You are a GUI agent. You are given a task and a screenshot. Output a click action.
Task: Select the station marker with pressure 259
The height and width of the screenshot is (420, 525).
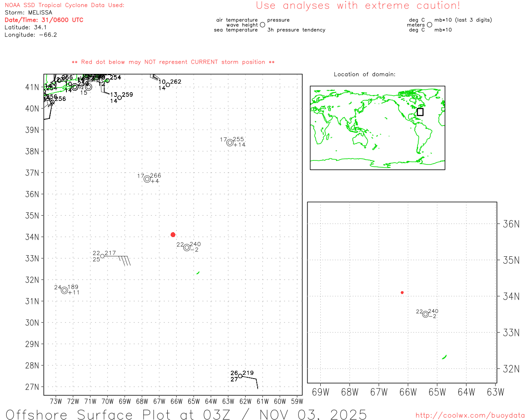[119, 98]
